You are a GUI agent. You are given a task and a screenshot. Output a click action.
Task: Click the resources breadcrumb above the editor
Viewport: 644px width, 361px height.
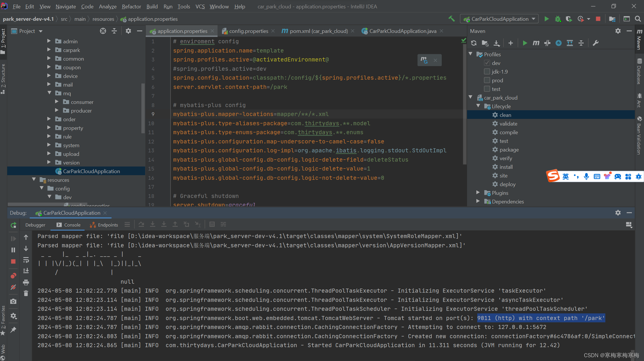[103, 19]
